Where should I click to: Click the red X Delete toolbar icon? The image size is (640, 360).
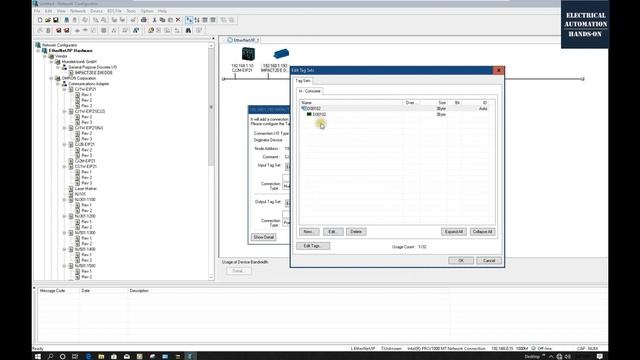178,20
